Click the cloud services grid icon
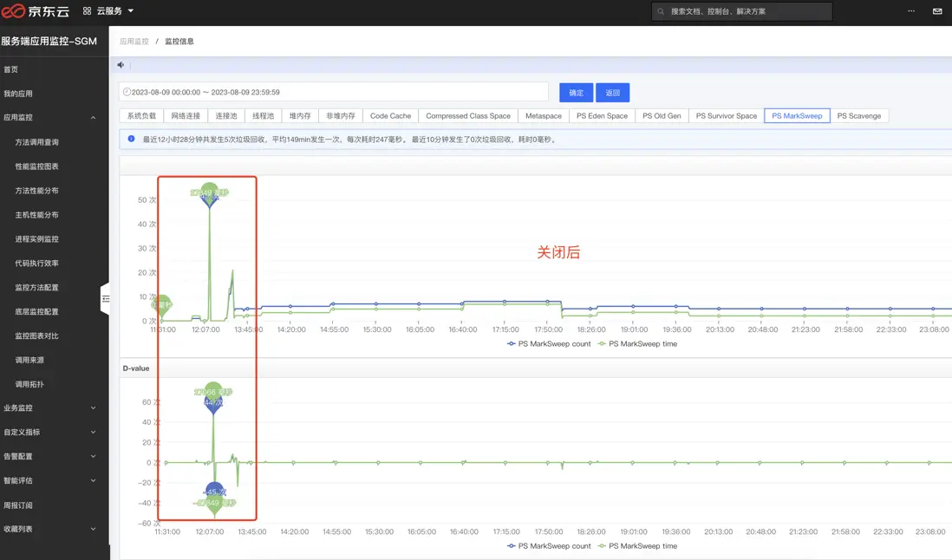The width and height of the screenshot is (952, 560). click(88, 11)
